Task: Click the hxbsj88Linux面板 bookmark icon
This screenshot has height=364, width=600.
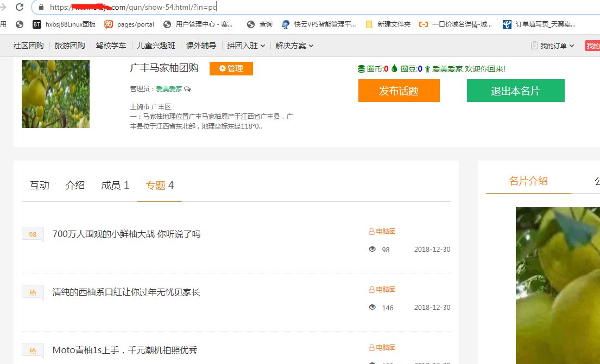Action: coord(37,24)
